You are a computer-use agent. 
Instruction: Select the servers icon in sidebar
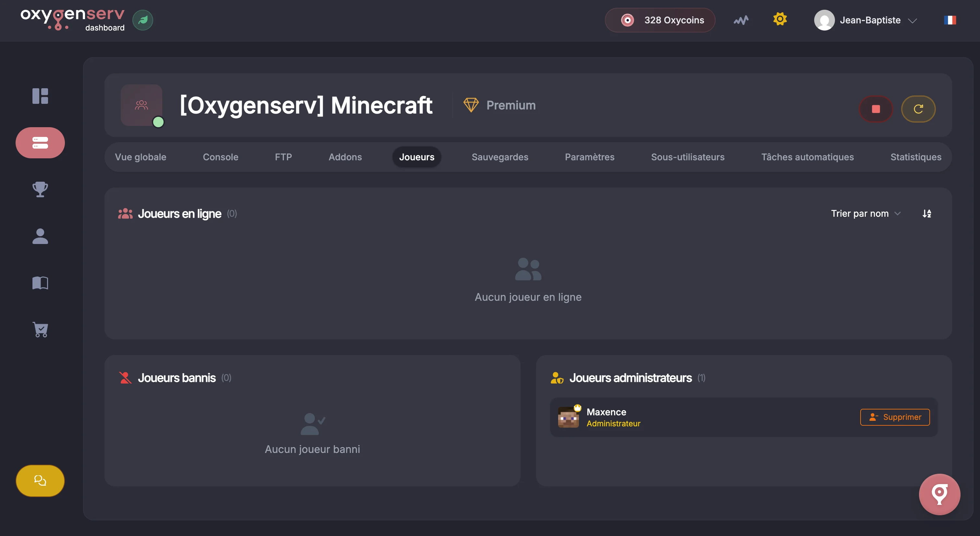pyautogui.click(x=40, y=143)
